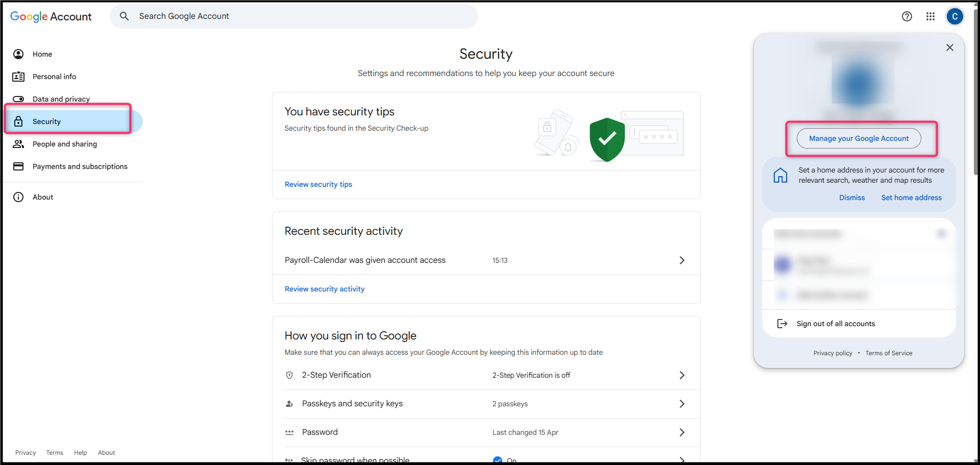Click the 'You have security tips' heading
The width and height of the screenshot is (980, 465).
pyautogui.click(x=339, y=112)
